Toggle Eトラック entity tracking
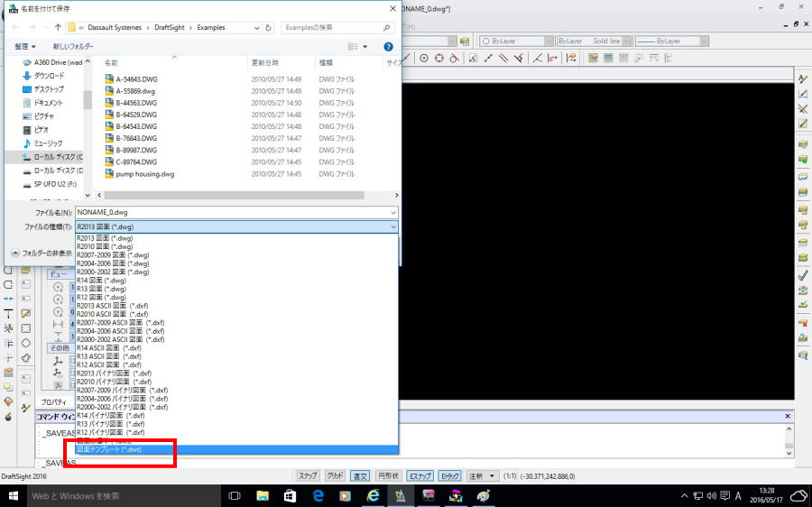 pyautogui.click(x=450, y=476)
